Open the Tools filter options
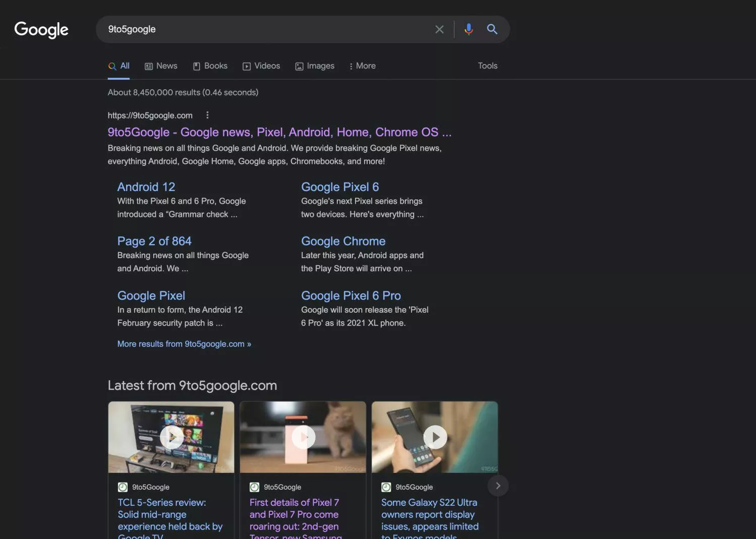This screenshot has height=539, width=756. (x=487, y=66)
